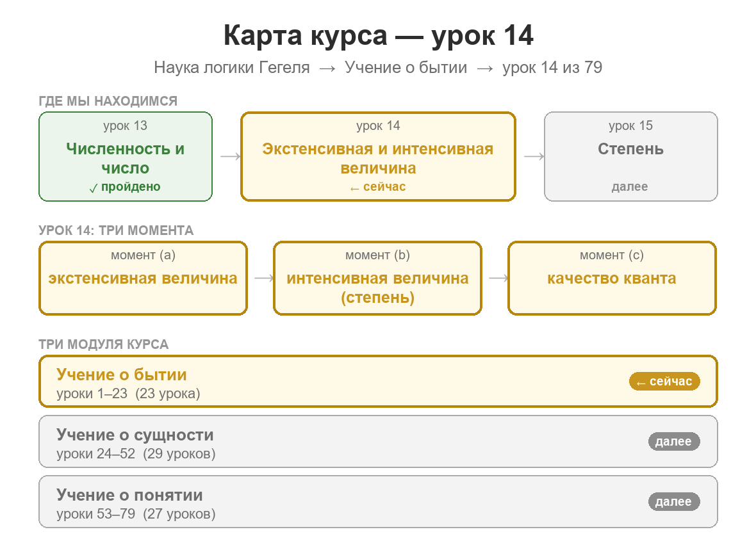Click text уроки 53–79 (27 уроков)
The image size is (756, 557).
point(136,514)
